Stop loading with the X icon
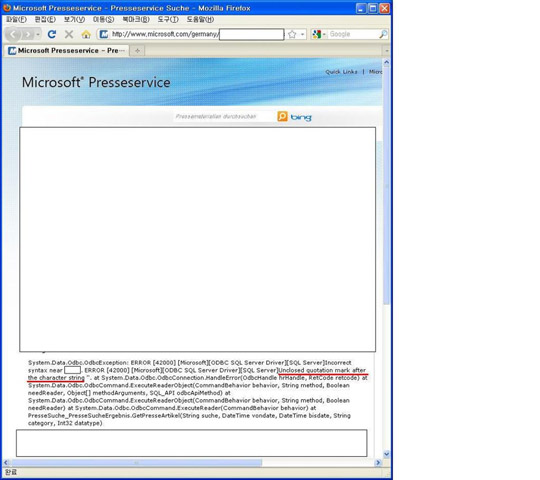 [x=69, y=34]
